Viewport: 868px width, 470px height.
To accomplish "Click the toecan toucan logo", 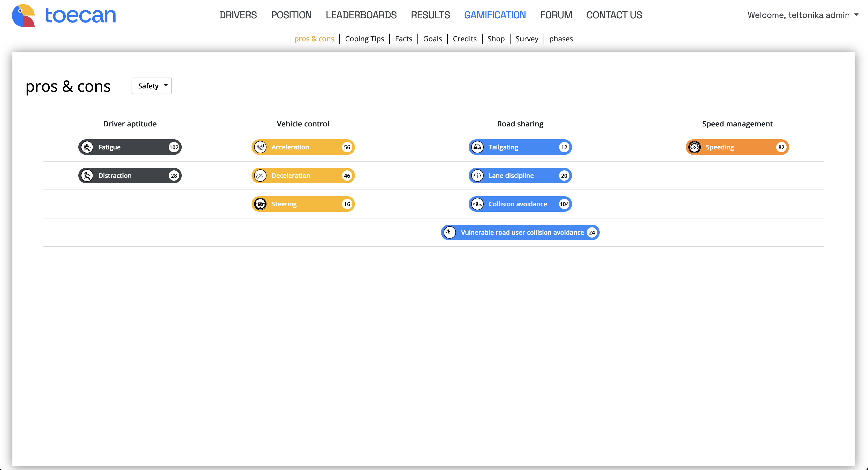I will [24, 16].
